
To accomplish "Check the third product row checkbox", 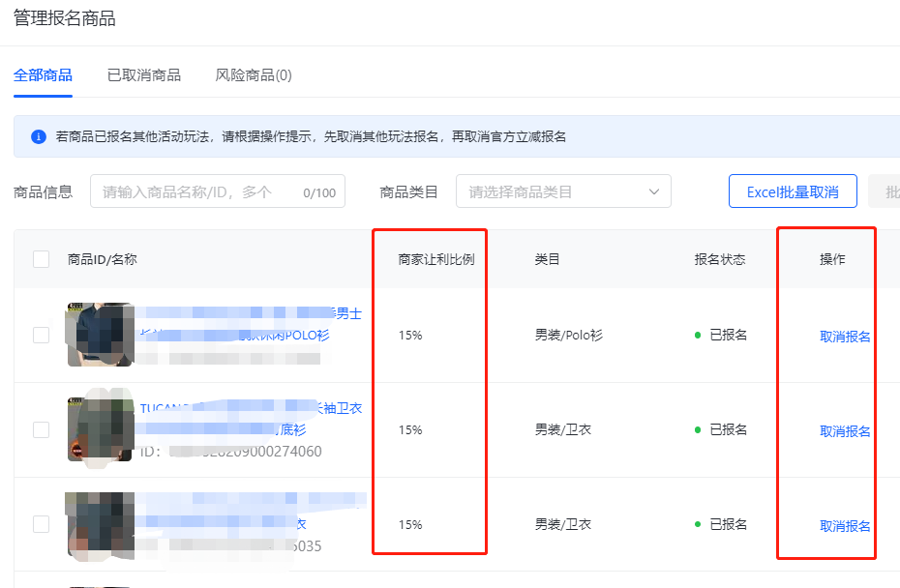I will click(41, 523).
